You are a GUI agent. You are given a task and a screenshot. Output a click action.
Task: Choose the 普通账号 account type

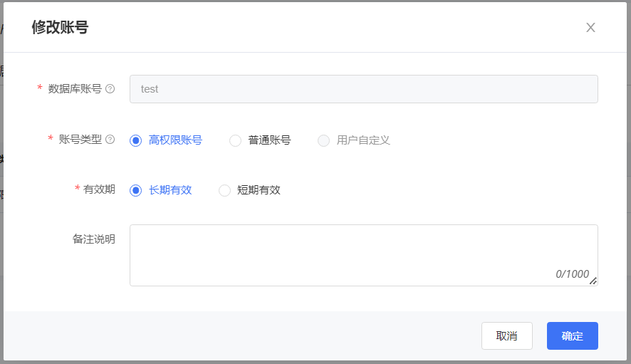tap(235, 140)
